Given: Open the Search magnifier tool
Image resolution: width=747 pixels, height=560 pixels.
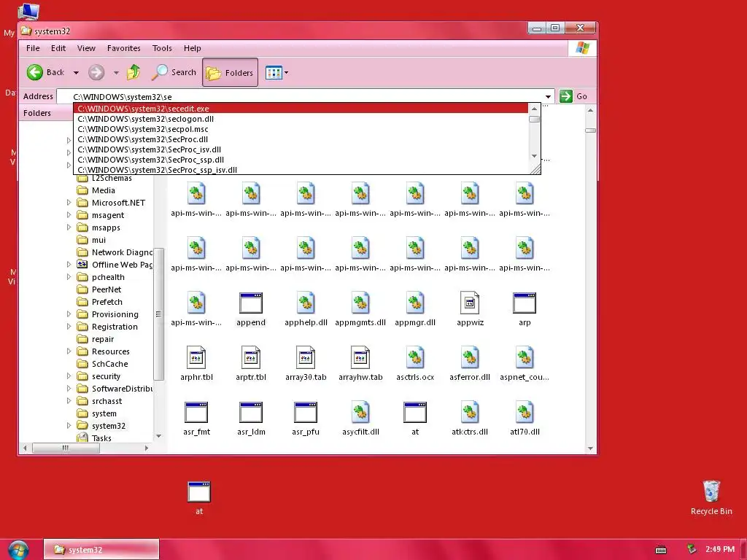Looking at the screenshot, I should [x=174, y=72].
